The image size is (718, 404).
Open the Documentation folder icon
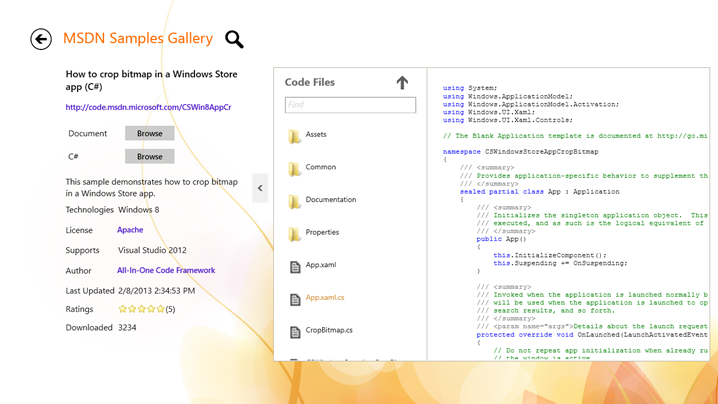tap(294, 201)
